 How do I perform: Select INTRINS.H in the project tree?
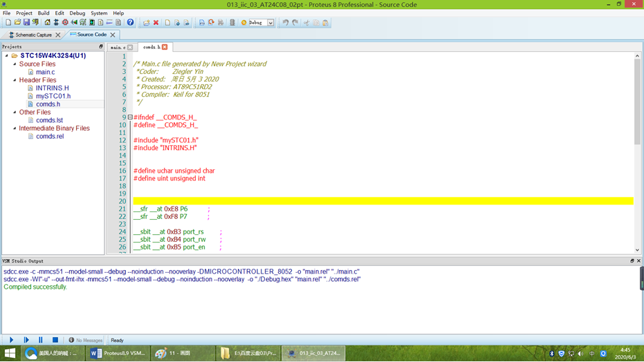(52, 88)
